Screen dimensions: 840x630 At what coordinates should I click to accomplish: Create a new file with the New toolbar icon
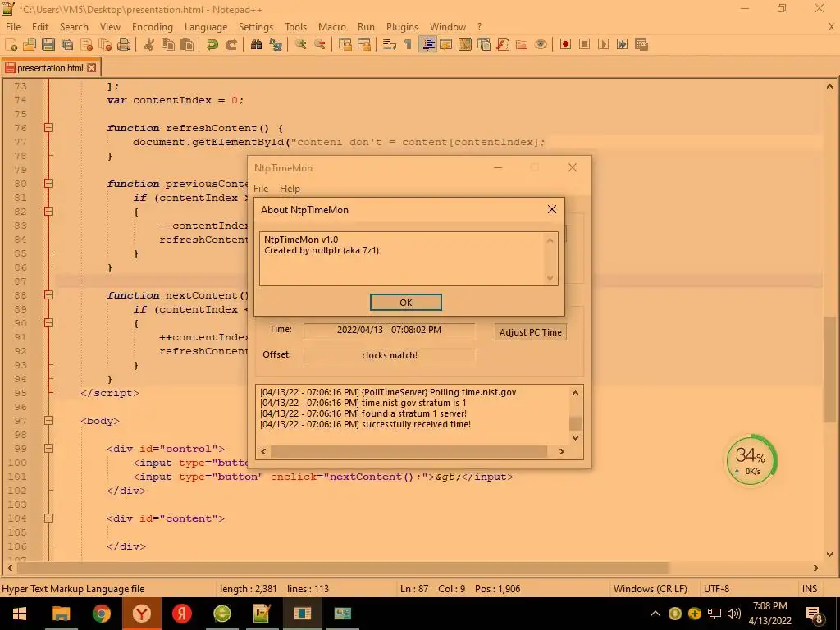click(11, 44)
